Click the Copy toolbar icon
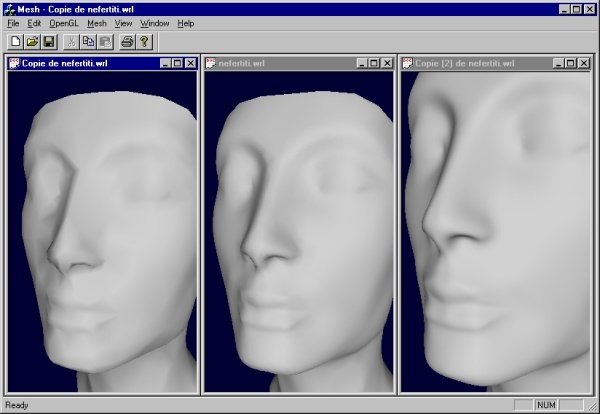The height and width of the screenshot is (414, 600). point(88,42)
